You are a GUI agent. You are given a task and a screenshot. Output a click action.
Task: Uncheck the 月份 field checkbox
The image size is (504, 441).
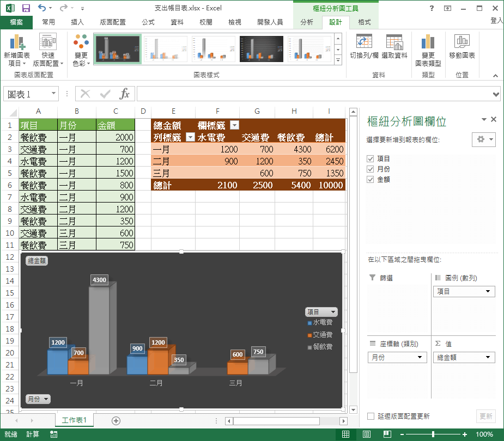pyautogui.click(x=371, y=169)
